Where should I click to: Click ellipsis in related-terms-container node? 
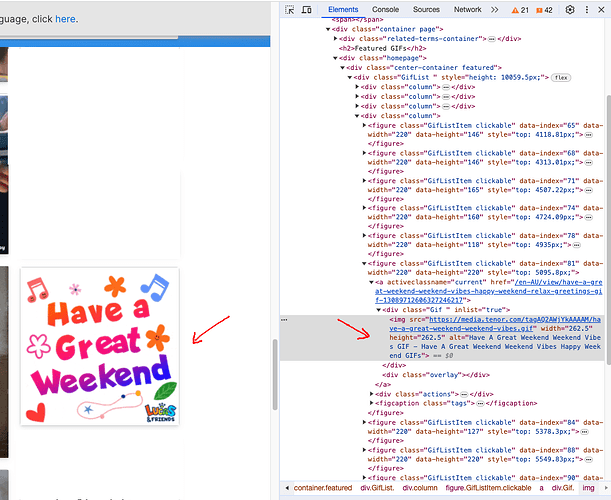click(492, 39)
